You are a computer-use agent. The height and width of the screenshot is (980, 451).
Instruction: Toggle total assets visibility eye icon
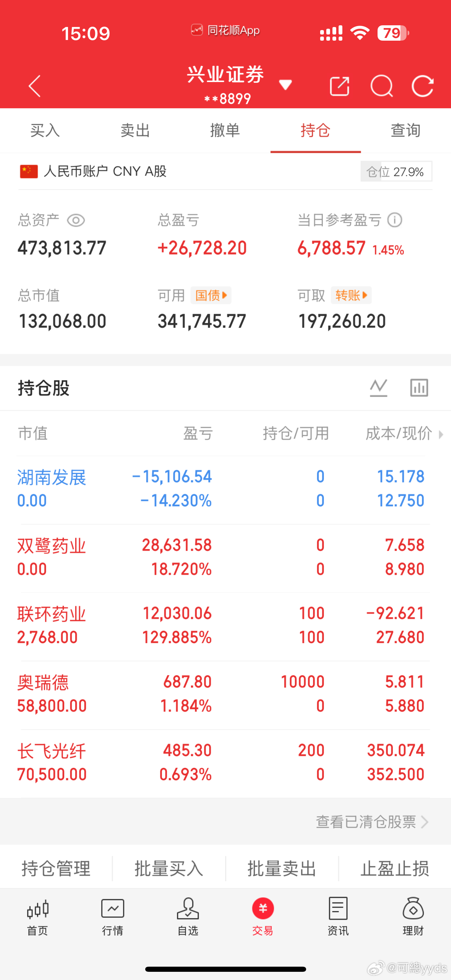[76, 220]
